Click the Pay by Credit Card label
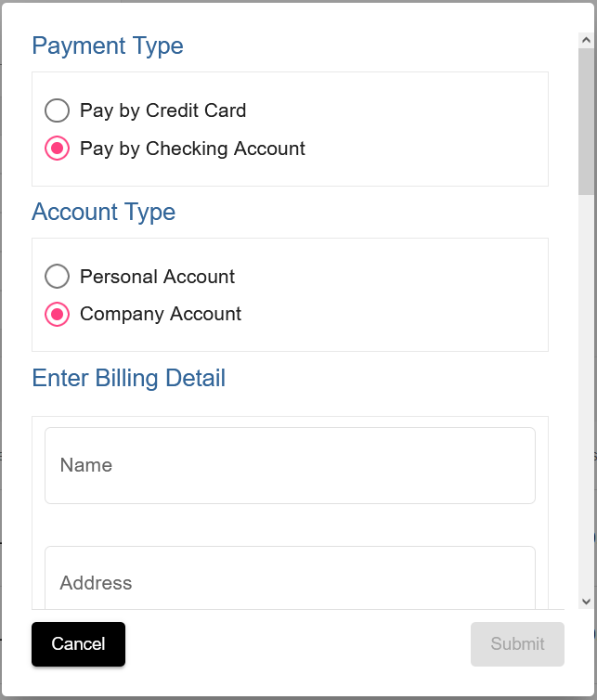Viewport: 597px width, 700px height. point(163,110)
